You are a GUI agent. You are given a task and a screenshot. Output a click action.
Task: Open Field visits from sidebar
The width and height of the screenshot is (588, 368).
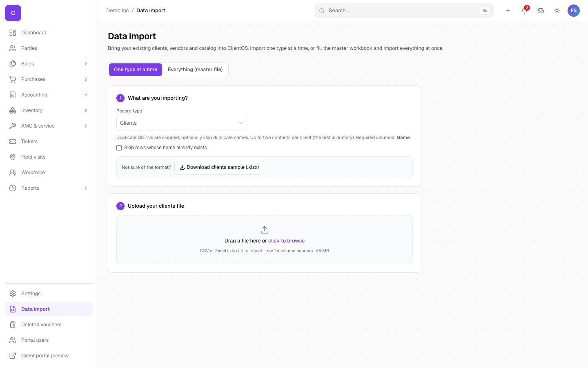tap(49, 157)
